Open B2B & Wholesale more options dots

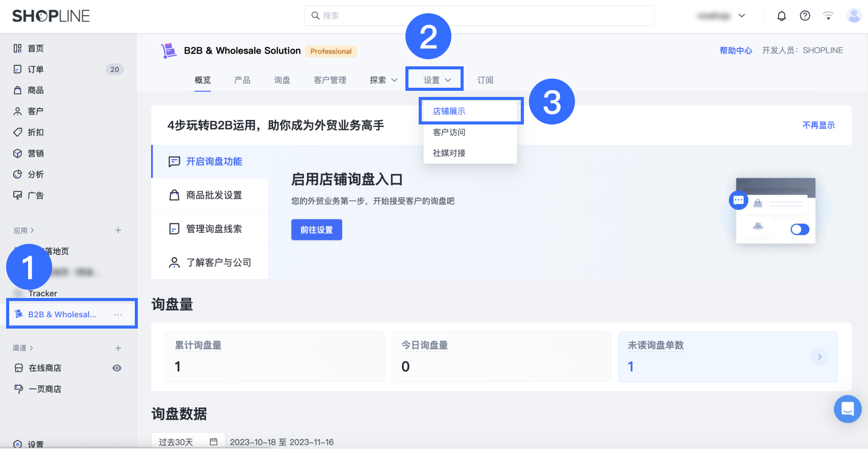[118, 314]
